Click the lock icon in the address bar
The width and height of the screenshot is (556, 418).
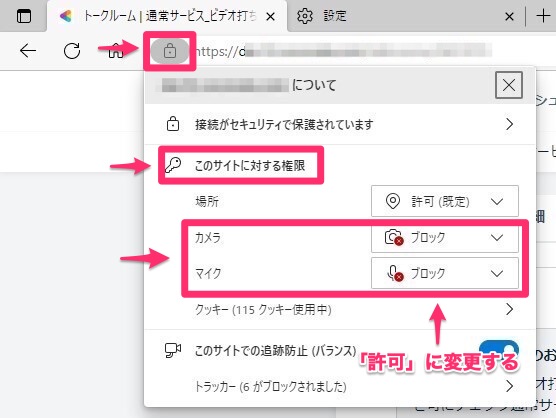point(170,51)
